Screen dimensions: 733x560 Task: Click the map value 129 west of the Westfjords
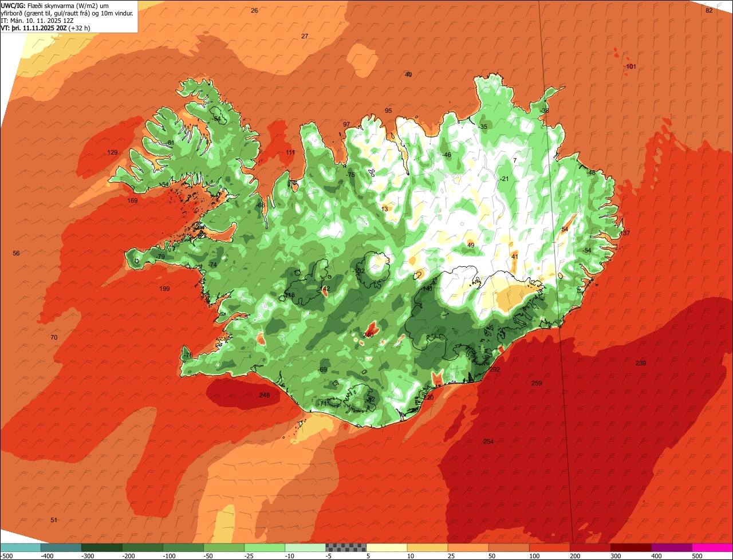(112, 153)
